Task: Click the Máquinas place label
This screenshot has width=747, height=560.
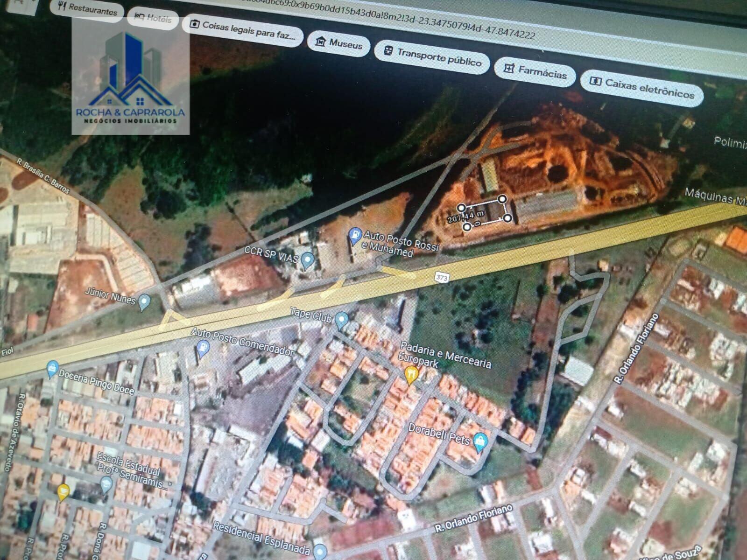Action: click(715, 196)
